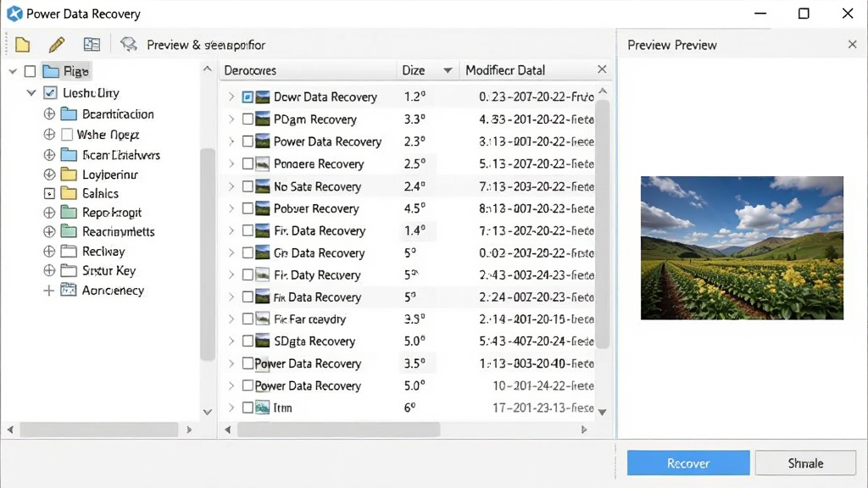This screenshot has width=868, height=488.
Task: Select the SDgta Recovery file icon
Action: click(x=263, y=341)
